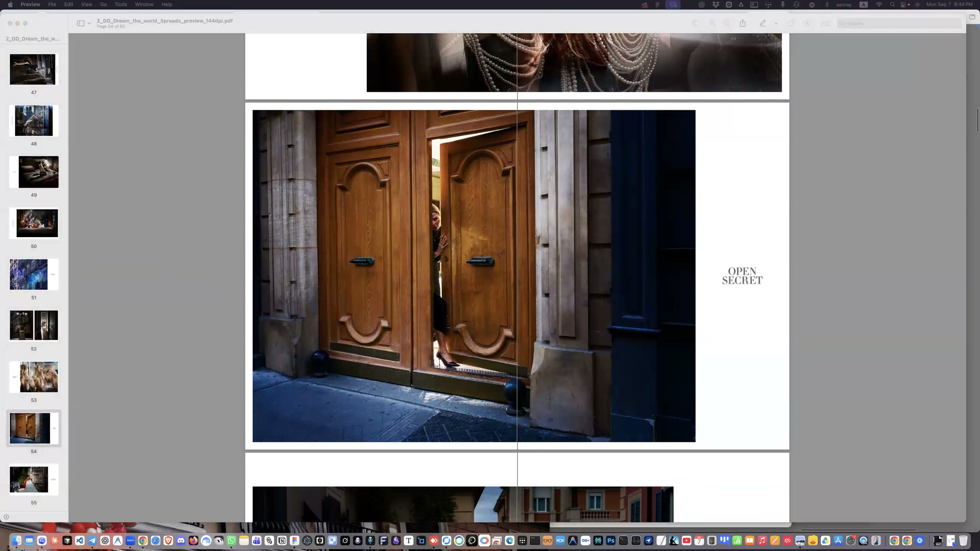Image resolution: width=980 pixels, height=551 pixels.
Task: Open Finder from the Dock
Action: (x=16, y=540)
